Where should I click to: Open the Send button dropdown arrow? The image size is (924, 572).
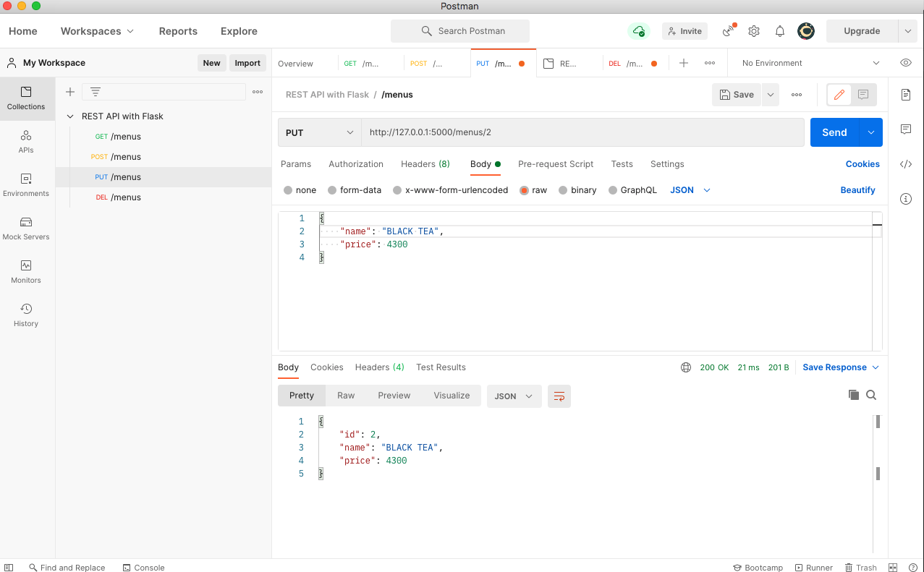point(871,132)
